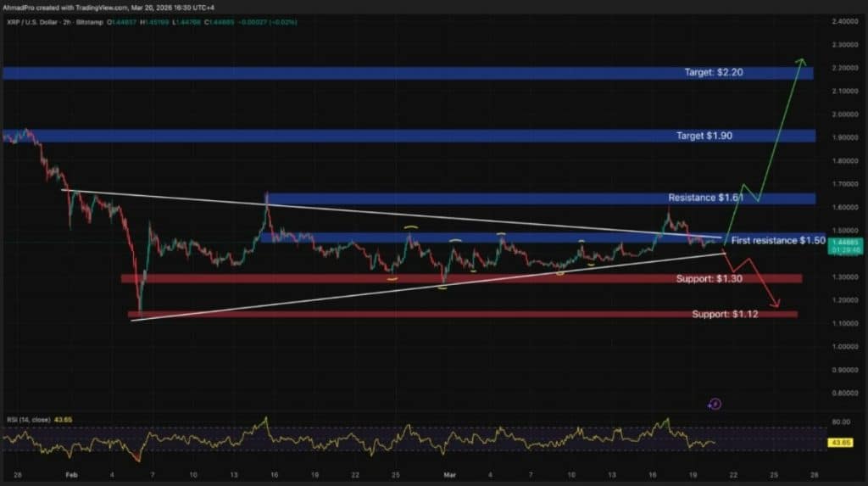
Task: Click the 1.70000 price axis label
Action: coord(844,183)
